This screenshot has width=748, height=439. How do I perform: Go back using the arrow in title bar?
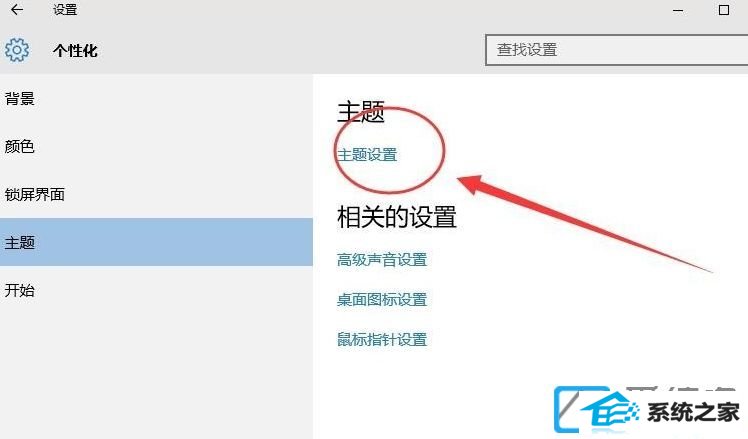tap(17, 10)
